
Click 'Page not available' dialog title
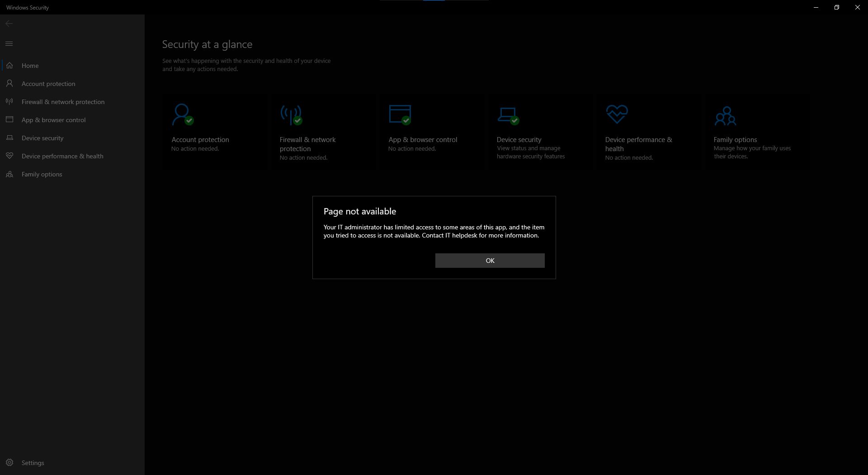[x=360, y=211]
